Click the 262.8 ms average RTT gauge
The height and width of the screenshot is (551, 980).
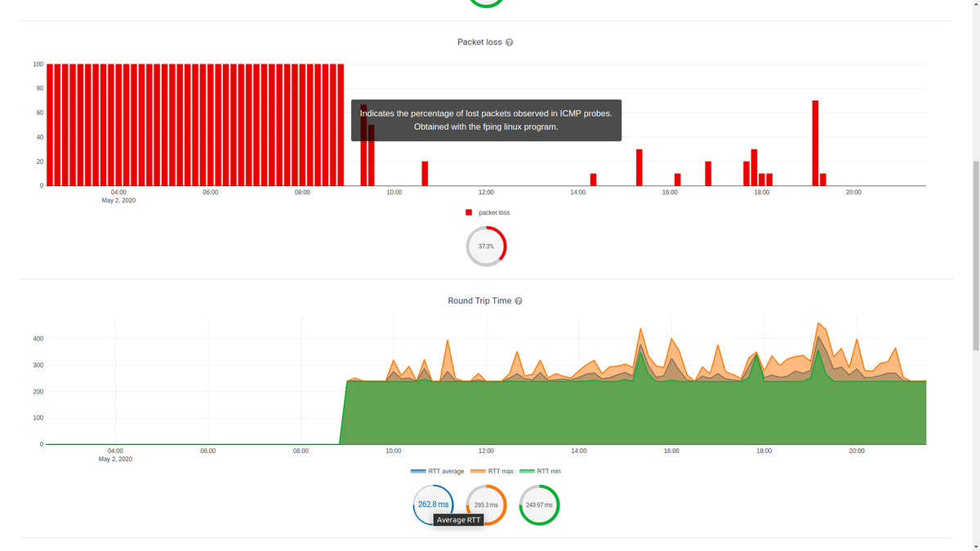point(434,504)
